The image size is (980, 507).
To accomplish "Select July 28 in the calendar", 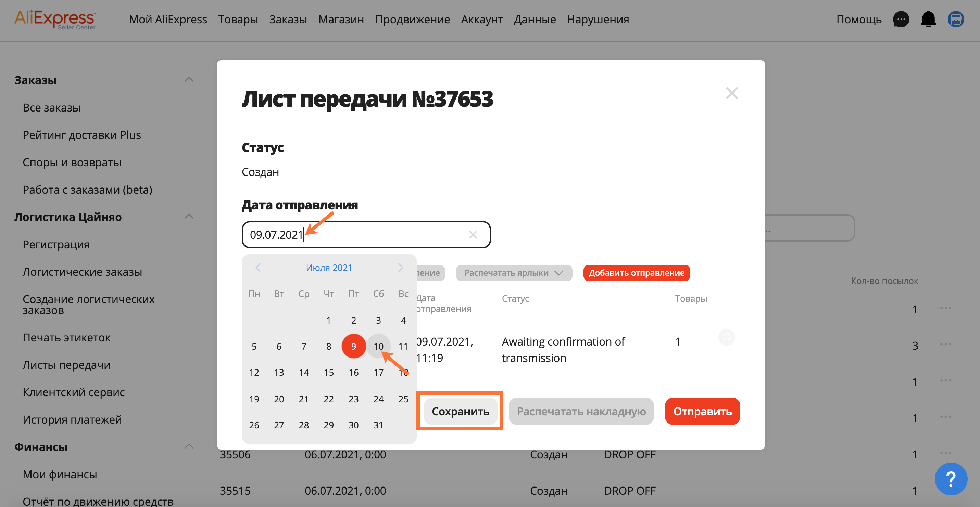I will tap(304, 425).
